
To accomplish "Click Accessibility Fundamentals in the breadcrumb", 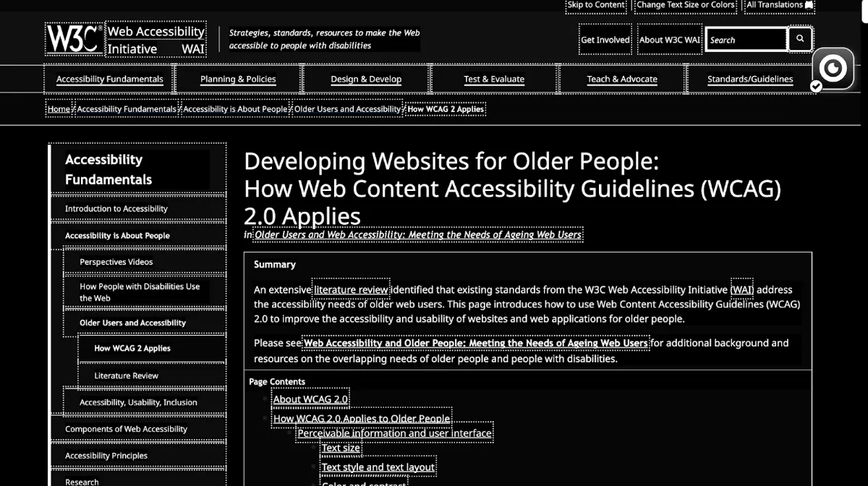I will point(127,109).
